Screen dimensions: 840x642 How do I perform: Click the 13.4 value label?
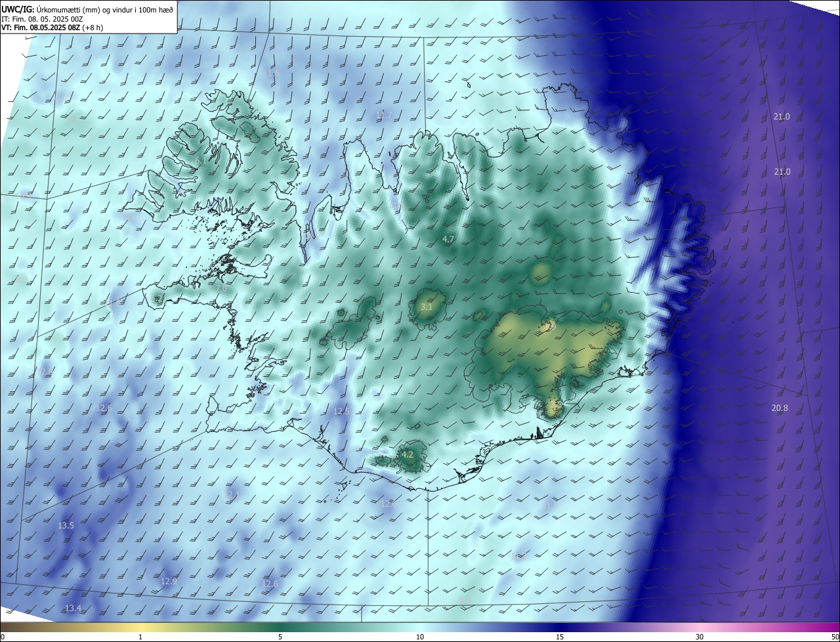[73, 609]
